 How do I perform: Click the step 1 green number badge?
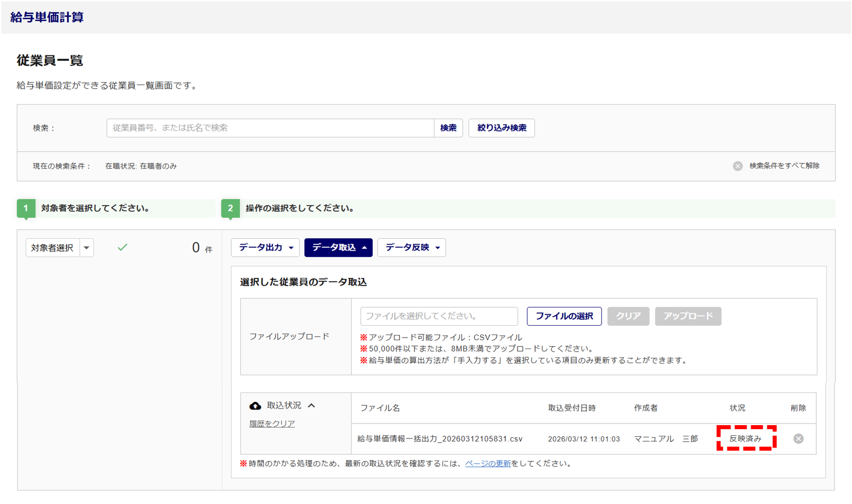[26, 208]
